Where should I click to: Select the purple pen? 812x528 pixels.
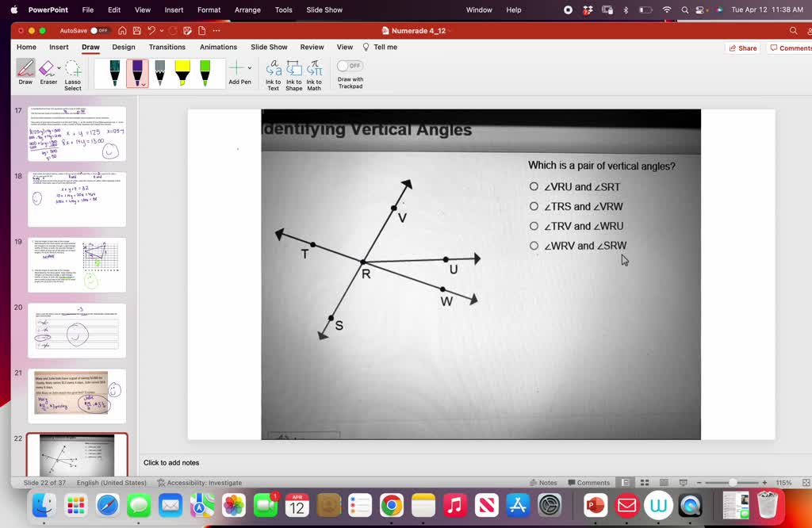pyautogui.click(x=136, y=71)
